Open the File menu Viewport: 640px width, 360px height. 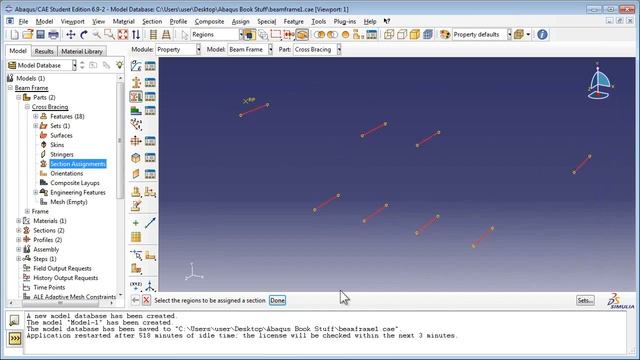coord(23,21)
